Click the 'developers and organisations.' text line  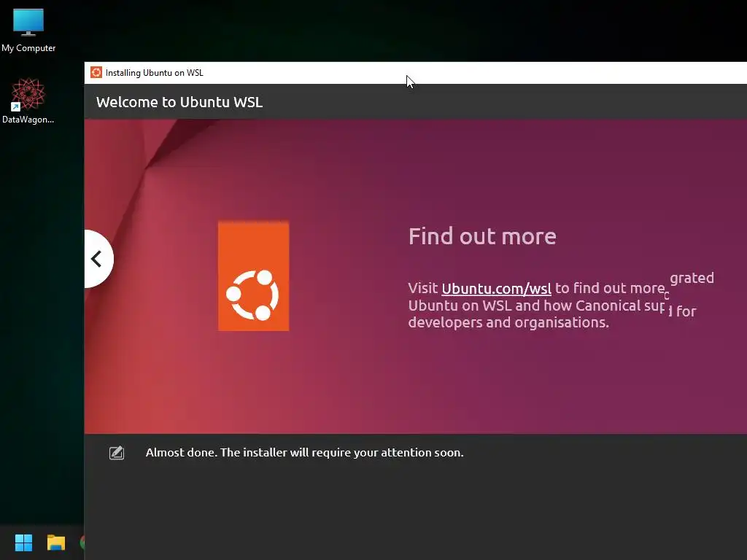coord(508,323)
